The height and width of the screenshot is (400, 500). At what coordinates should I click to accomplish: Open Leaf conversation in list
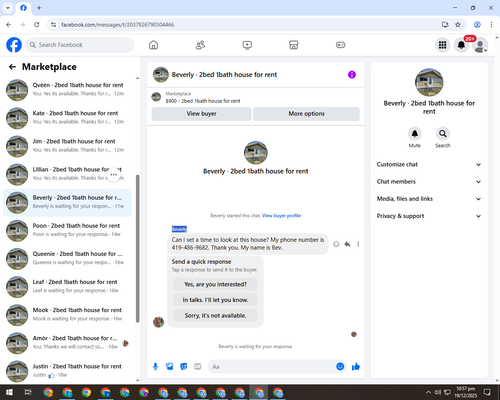pos(68,287)
